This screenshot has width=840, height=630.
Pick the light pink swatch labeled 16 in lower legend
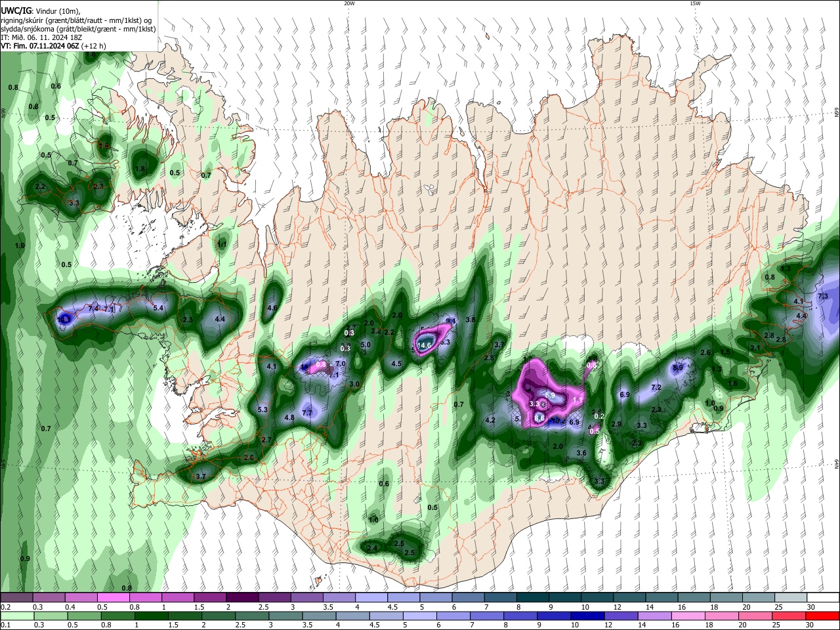(688, 616)
